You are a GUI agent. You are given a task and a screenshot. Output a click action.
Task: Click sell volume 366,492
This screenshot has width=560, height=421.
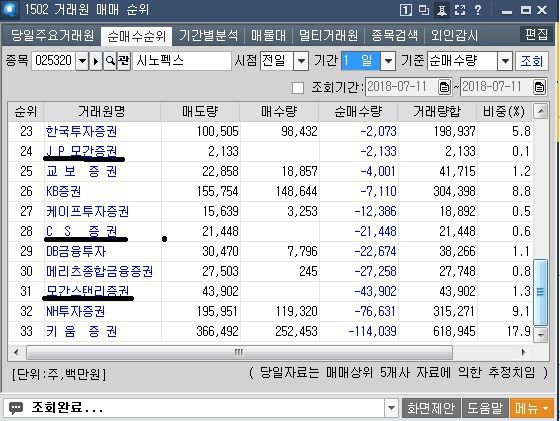pyautogui.click(x=217, y=331)
